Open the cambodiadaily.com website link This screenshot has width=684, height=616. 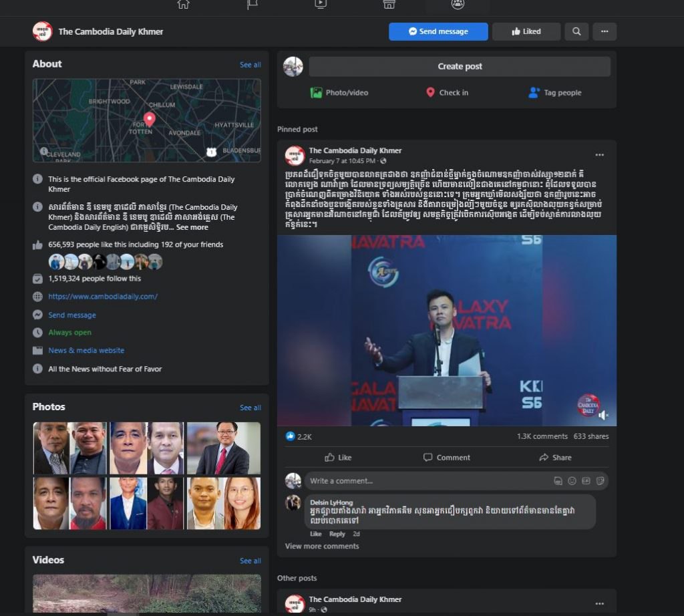point(103,297)
